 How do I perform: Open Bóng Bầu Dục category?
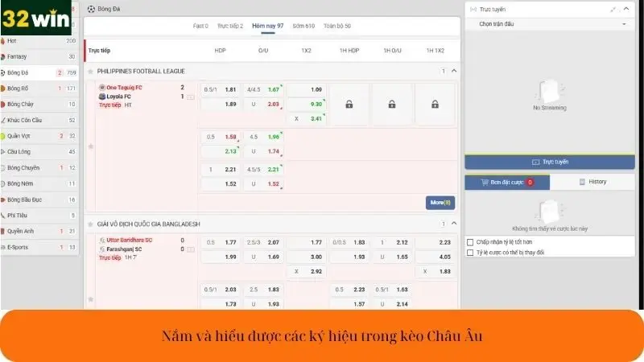(x=39, y=200)
